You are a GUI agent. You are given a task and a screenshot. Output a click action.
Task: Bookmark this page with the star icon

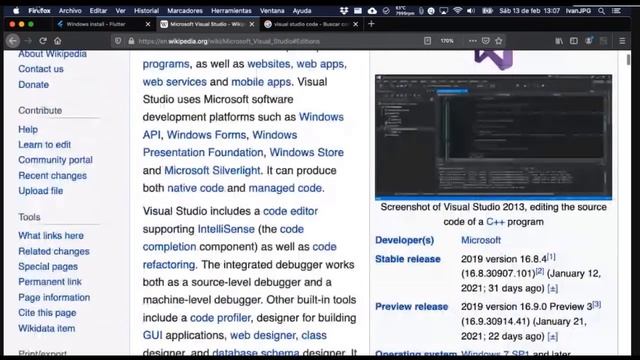pyautogui.click(x=499, y=41)
